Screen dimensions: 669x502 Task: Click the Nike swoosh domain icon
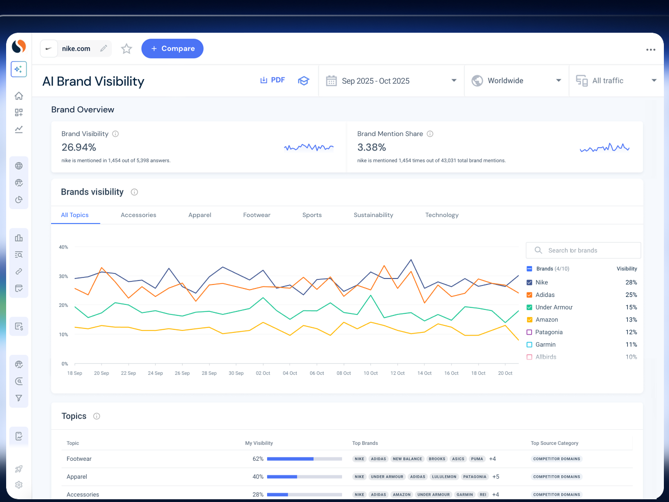(49, 49)
